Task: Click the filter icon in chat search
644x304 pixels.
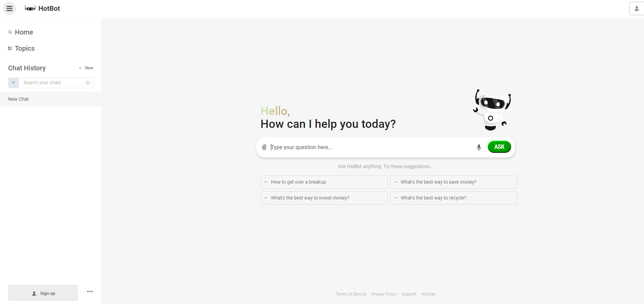Action: pos(14,83)
